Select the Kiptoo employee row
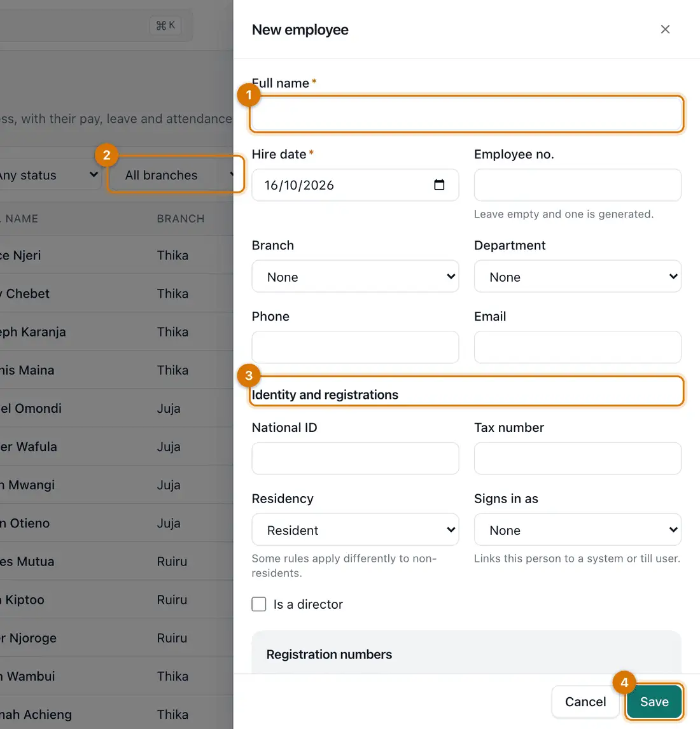 116,599
